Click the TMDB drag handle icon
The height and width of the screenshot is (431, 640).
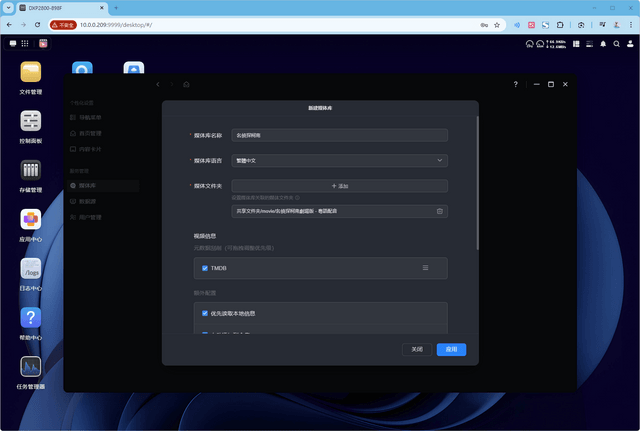pyautogui.click(x=425, y=268)
